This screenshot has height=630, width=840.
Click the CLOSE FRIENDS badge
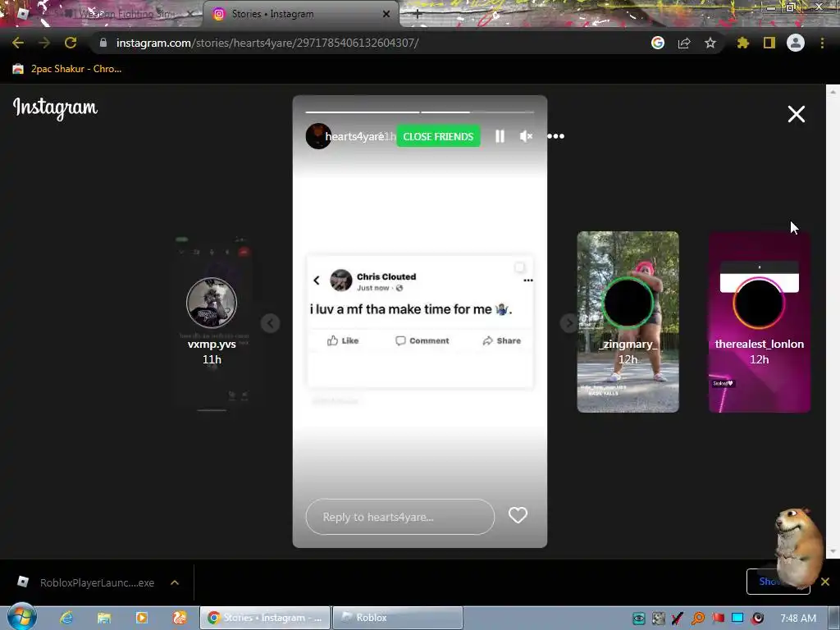pyautogui.click(x=438, y=137)
